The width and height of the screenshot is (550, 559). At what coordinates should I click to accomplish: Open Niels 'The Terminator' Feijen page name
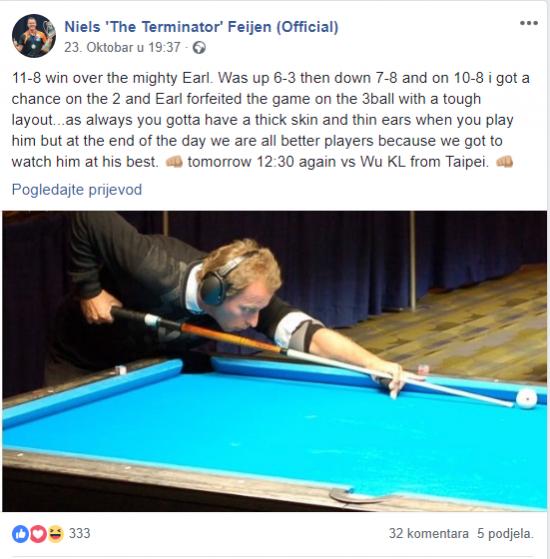201,27
